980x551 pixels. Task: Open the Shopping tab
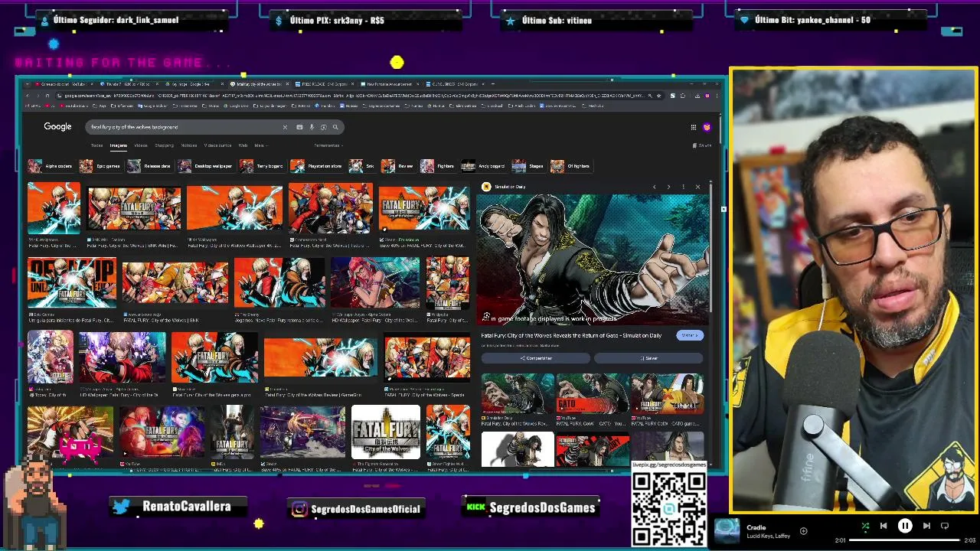[164, 145]
